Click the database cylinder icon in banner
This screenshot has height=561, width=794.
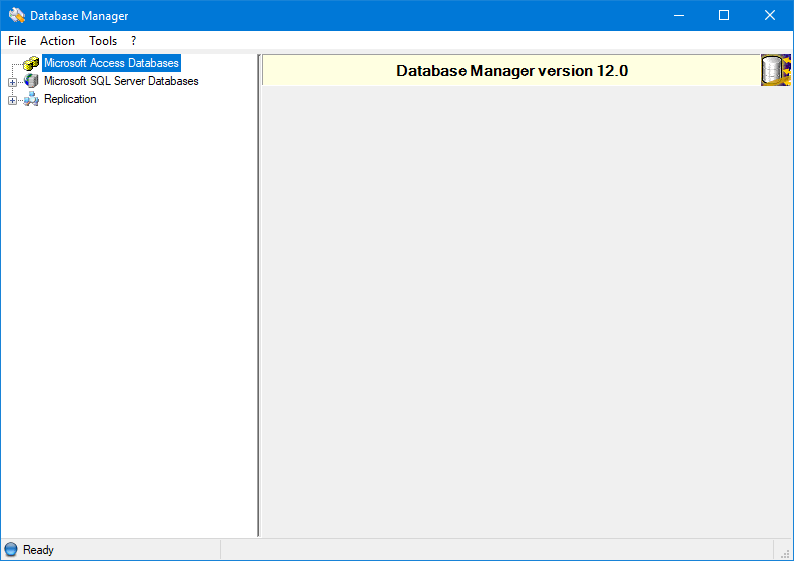pyautogui.click(x=776, y=70)
